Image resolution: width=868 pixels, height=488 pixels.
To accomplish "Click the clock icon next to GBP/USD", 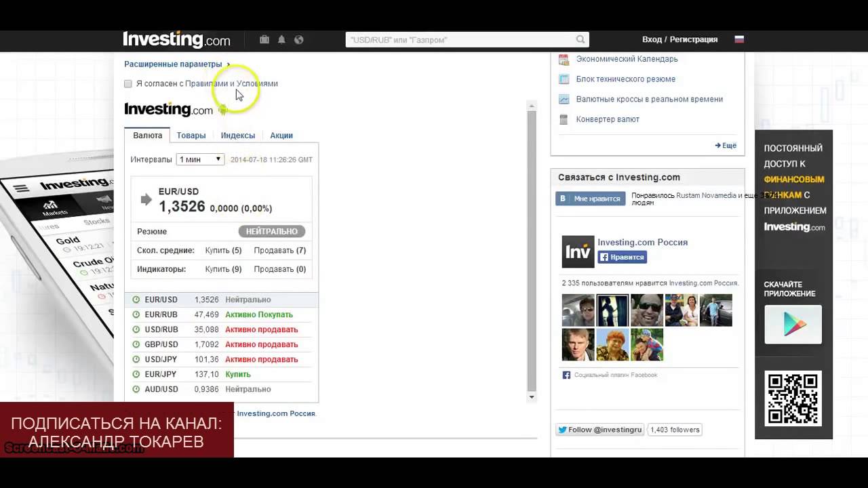I will (136, 344).
